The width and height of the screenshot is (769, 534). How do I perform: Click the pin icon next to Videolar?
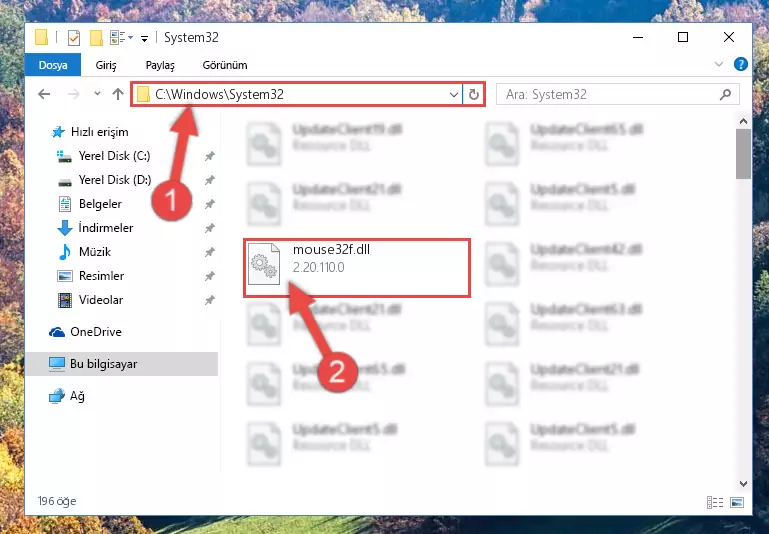click(209, 300)
